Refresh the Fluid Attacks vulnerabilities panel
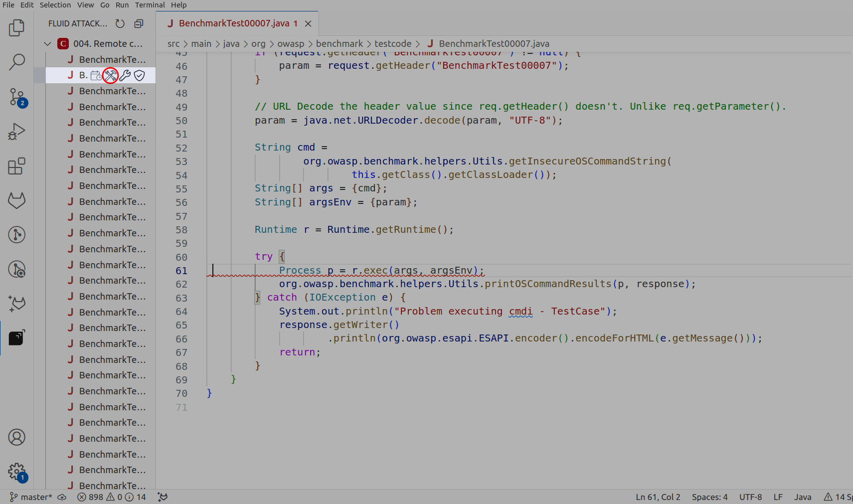The image size is (853, 504). click(x=120, y=23)
